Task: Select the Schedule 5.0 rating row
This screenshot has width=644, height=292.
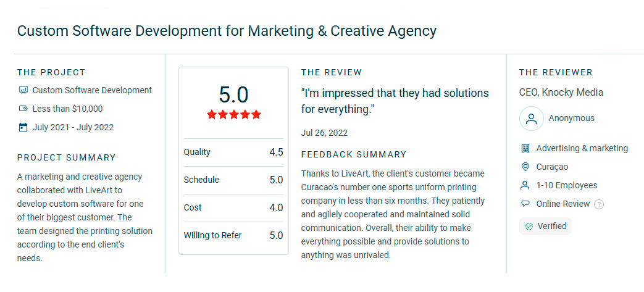Action: [x=233, y=180]
